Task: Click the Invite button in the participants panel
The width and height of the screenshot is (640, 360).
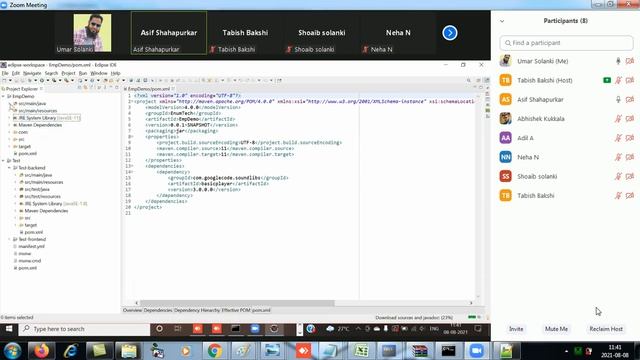Action: tap(516, 329)
